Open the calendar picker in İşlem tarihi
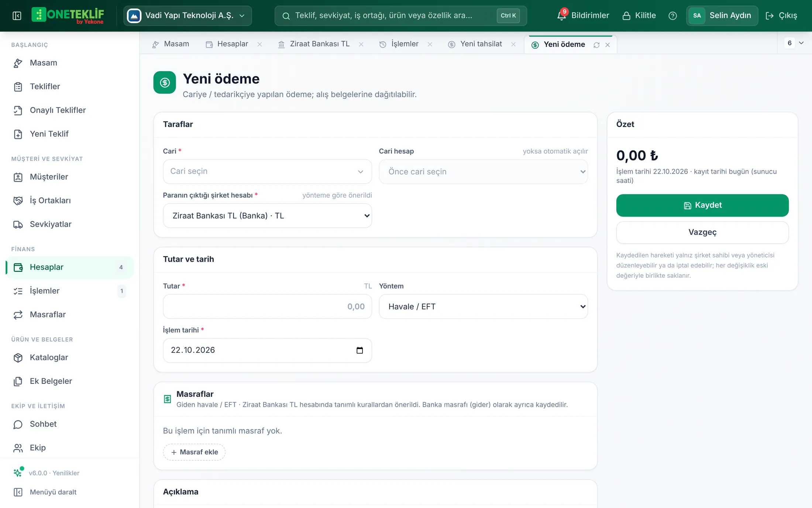This screenshot has width=812, height=508. tap(359, 350)
